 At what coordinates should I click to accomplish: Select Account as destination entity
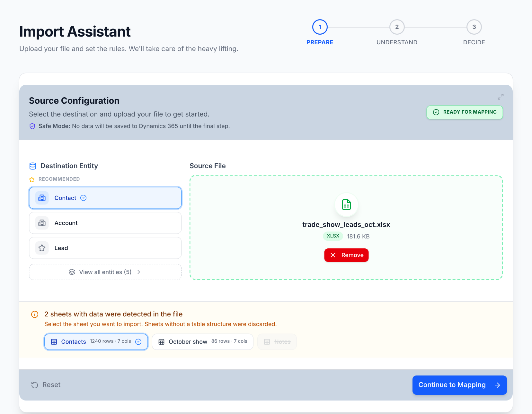pyautogui.click(x=105, y=223)
